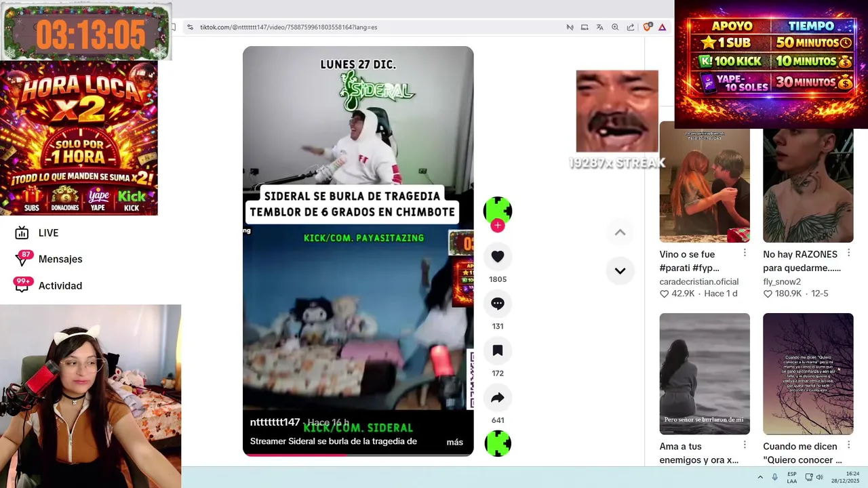
Task: Open the red-haired couple video thumbnail
Action: click(705, 182)
